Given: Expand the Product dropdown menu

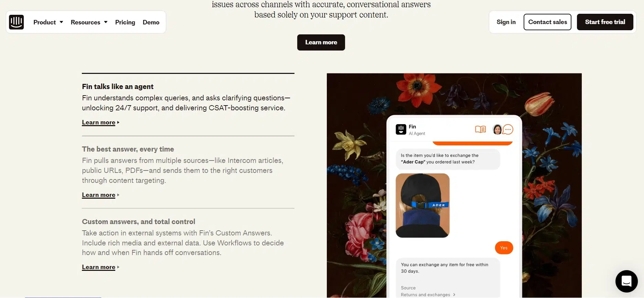Looking at the screenshot, I should click(x=48, y=22).
